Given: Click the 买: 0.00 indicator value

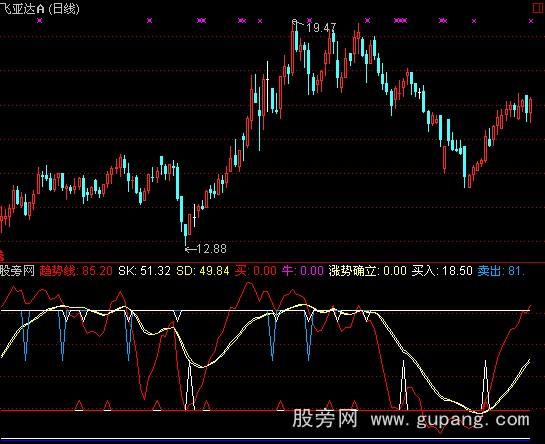Looking at the screenshot, I should (x=255, y=271).
